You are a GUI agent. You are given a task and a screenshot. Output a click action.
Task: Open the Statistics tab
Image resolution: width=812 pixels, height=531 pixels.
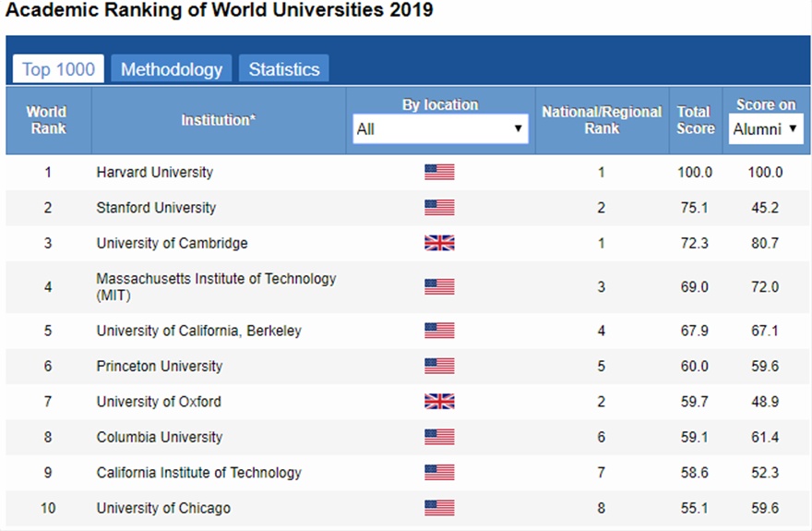284,69
